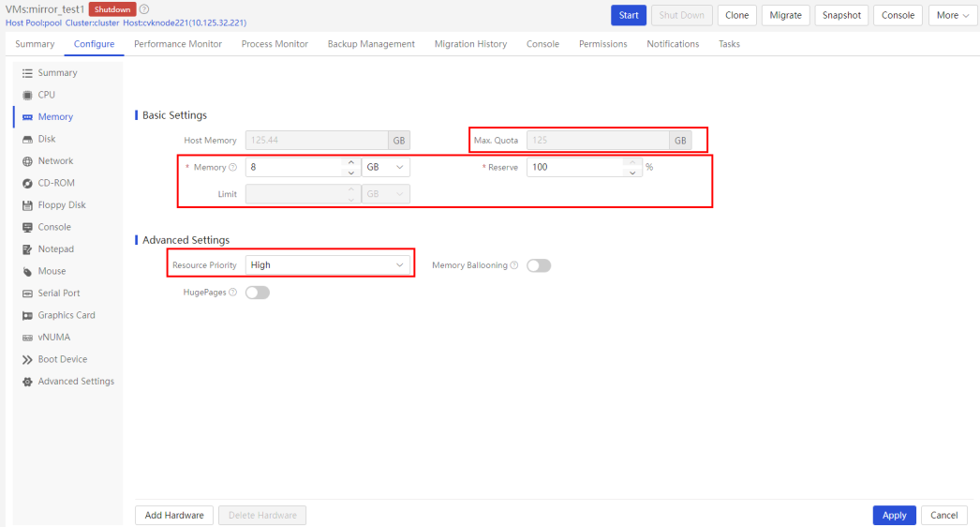980x527 pixels.
Task: Click the disabled Limit input field
Action: (295, 194)
